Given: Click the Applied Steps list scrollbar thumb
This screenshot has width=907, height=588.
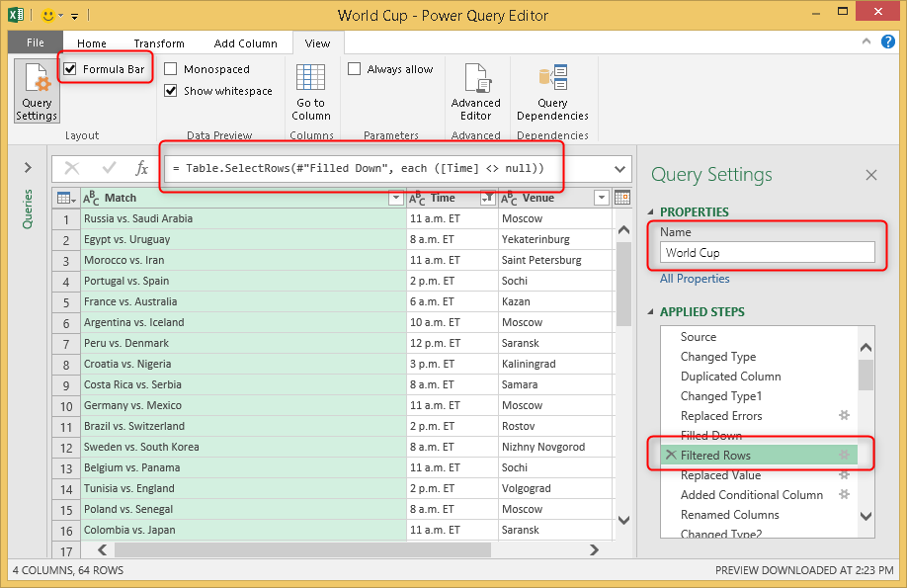Looking at the screenshot, I should (866, 375).
